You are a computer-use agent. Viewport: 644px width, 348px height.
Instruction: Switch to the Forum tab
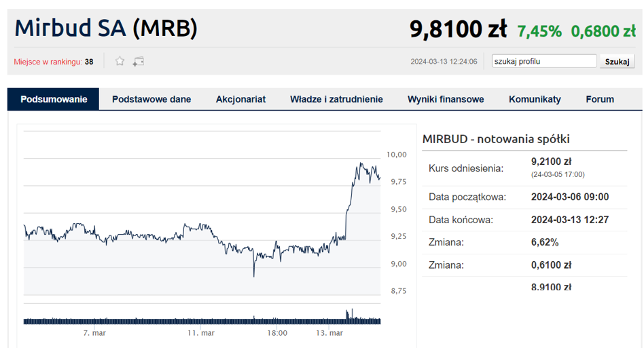coord(600,99)
